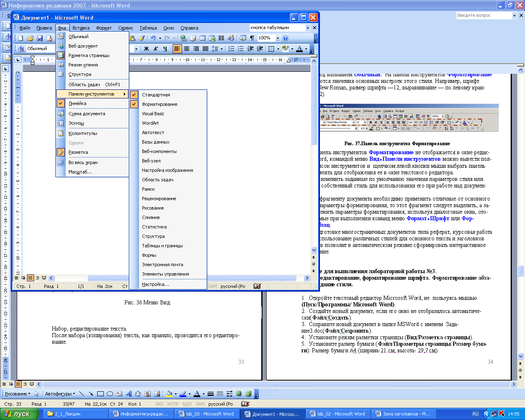Open the Введите вопрос dropdown arrow
The image size is (525, 420).
point(514,16)
